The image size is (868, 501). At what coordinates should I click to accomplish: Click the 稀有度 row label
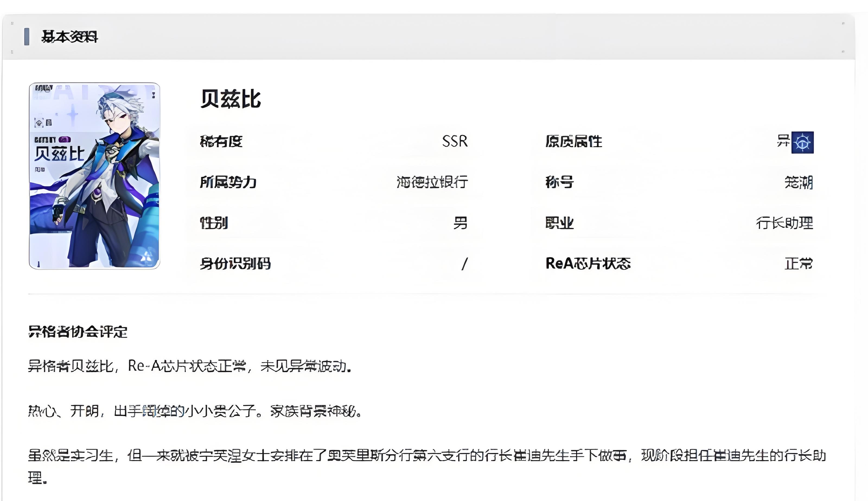point(221,142)
